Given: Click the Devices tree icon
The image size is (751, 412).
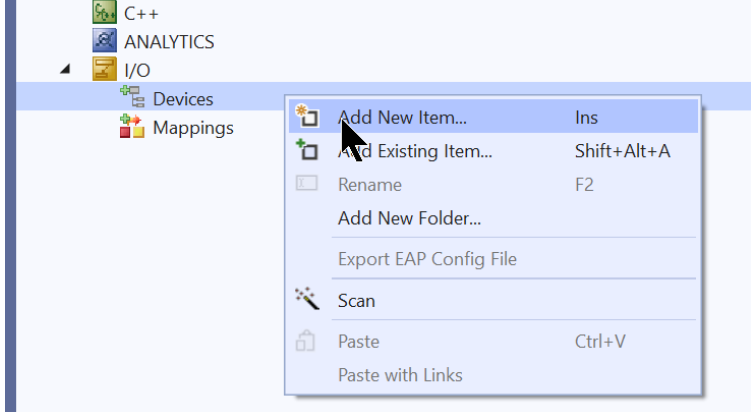Looking at the screenshot, I should tap(132, 97).
